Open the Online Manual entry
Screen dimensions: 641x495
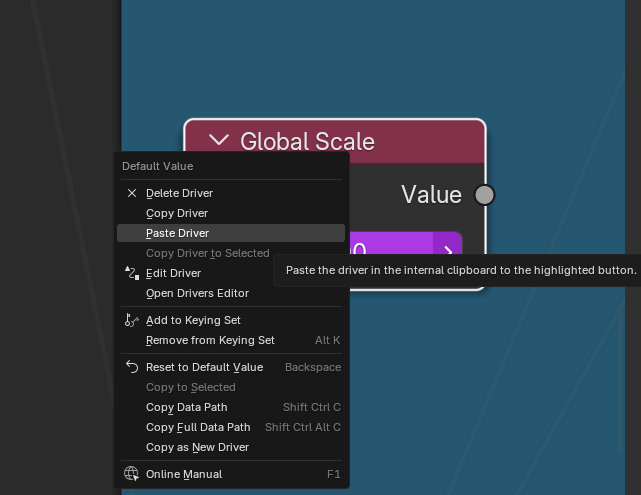click(x=231, y=474)
